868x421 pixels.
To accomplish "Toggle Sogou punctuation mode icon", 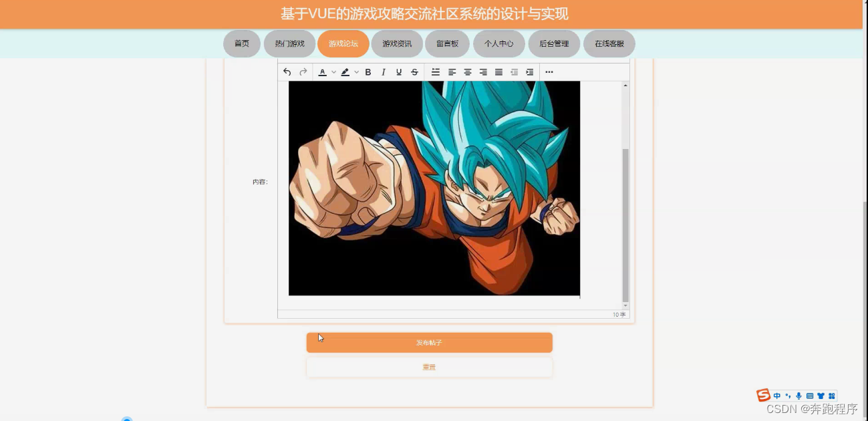I will point(788,396).
